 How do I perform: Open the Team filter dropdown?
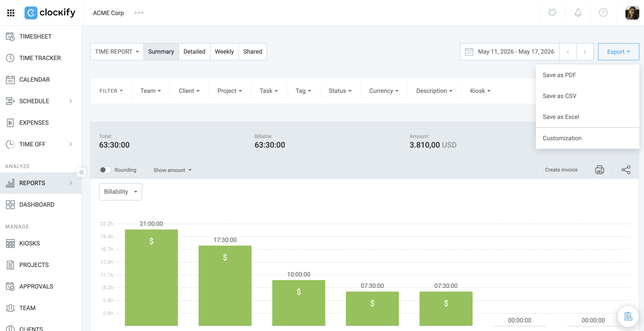(x=150, y=91)
